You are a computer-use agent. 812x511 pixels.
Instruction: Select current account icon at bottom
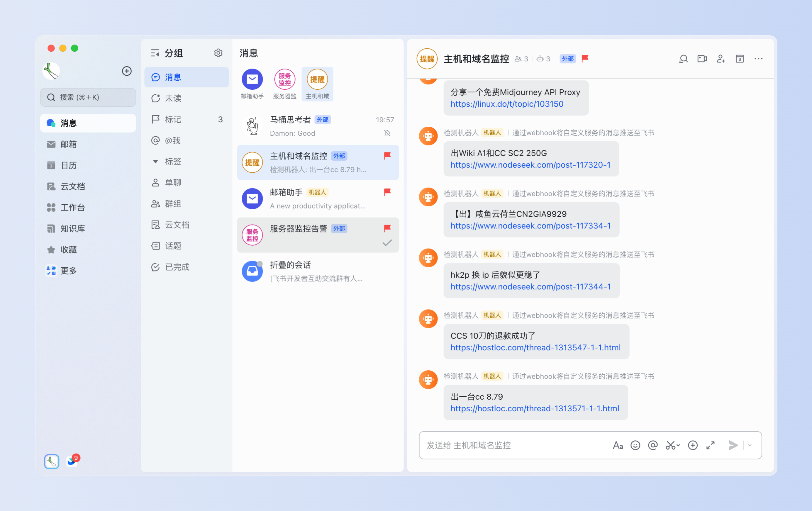tap(52, 461)
